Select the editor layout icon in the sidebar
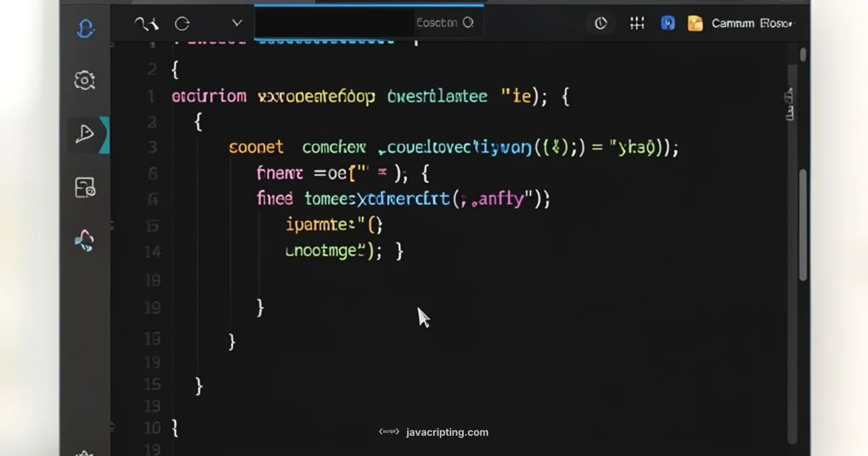This screenshot has width=868, height=456. click(x=85, y=187)
